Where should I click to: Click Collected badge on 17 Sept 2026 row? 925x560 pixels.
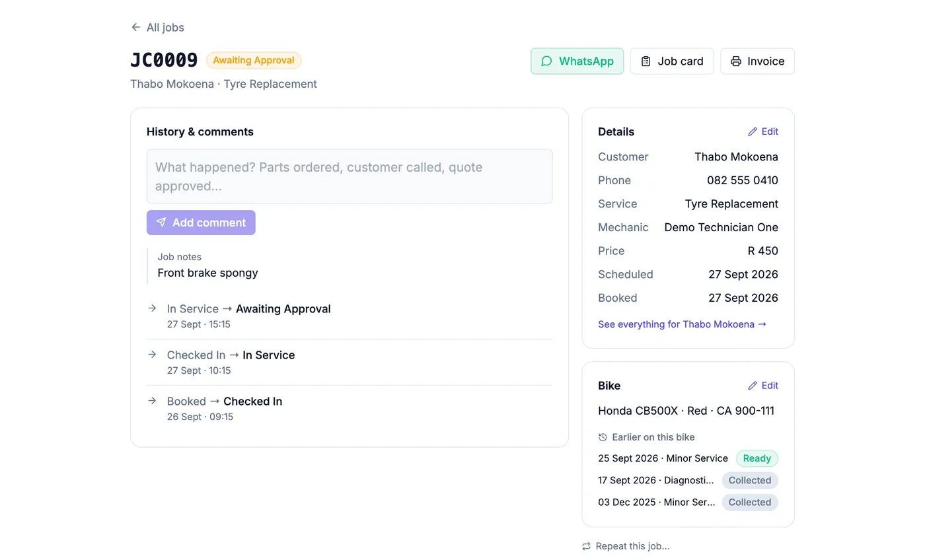coord(750,480)
